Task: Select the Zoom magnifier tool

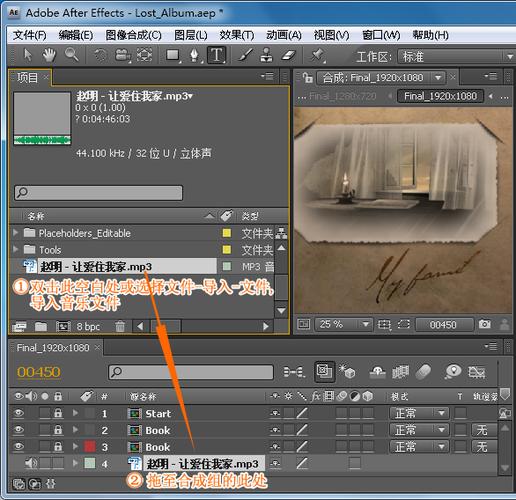Action: coord(71,54)
